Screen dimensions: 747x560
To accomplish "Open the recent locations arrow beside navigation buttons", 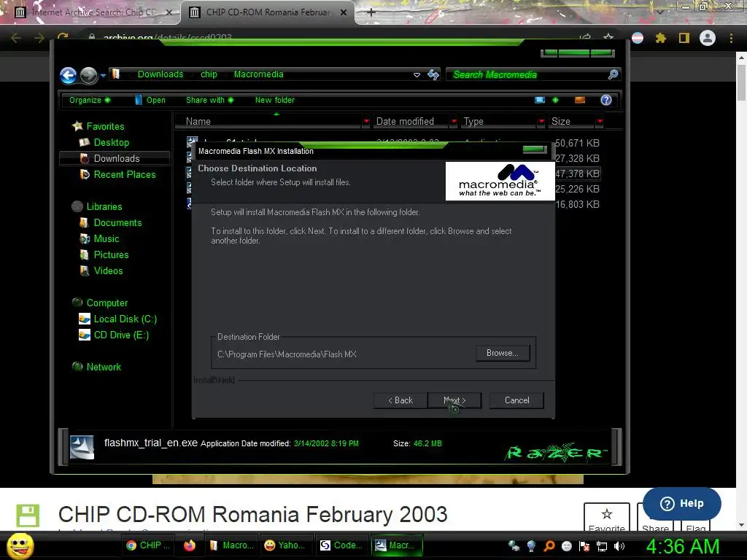I will [x=103, y=75].
